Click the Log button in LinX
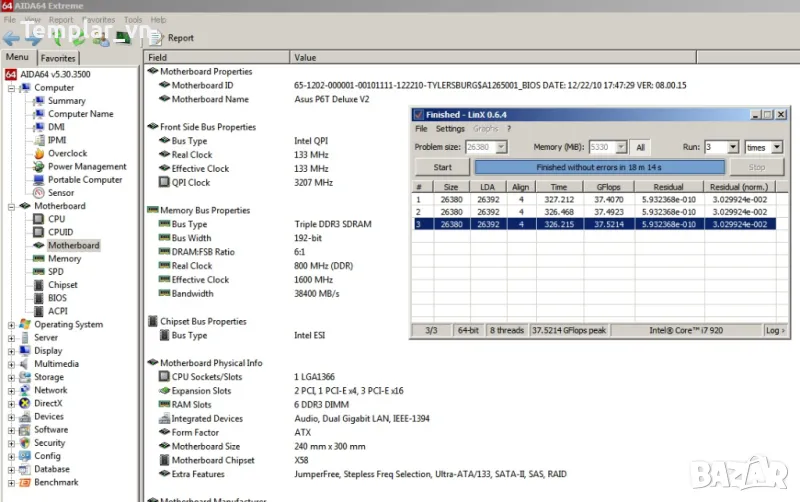This screenshot has width=800, height=502. (x=775, y=330)
